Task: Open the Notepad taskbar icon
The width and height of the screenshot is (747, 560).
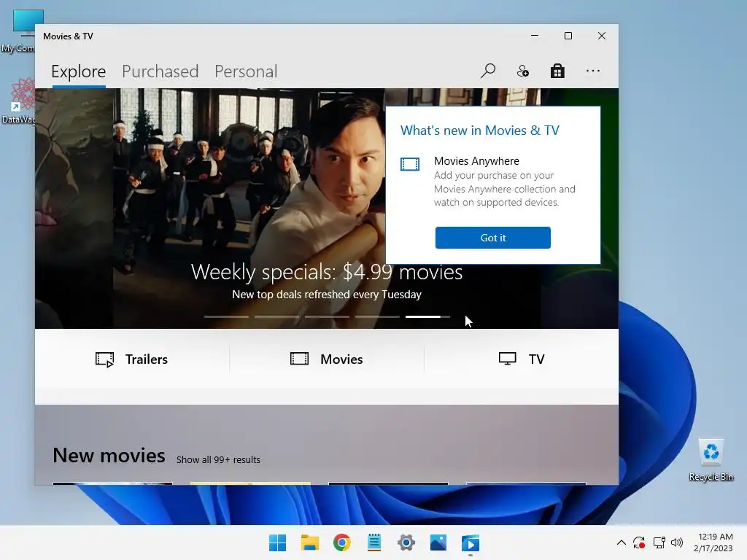Action: point(374,542)
